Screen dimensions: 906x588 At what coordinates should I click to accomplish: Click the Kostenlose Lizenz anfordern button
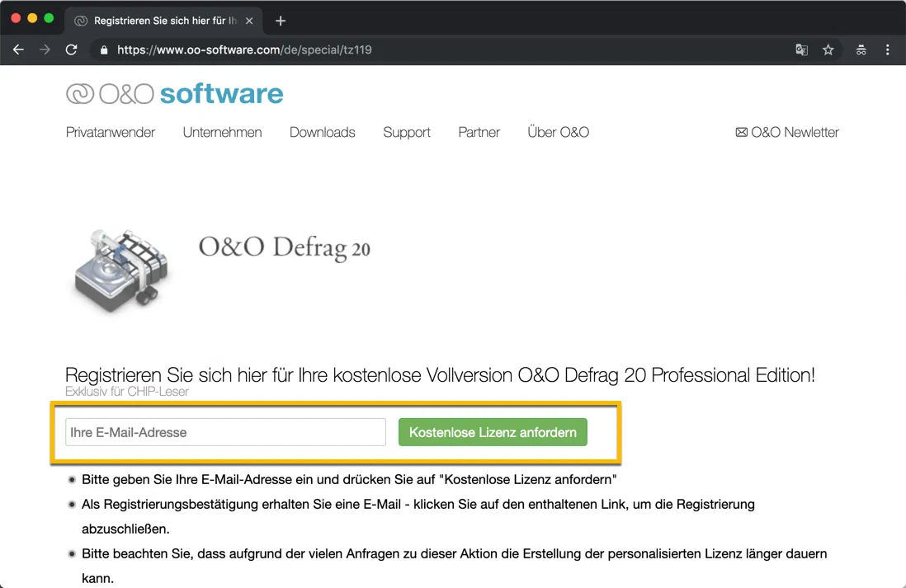pyautogui.click(x=493, y=431)
